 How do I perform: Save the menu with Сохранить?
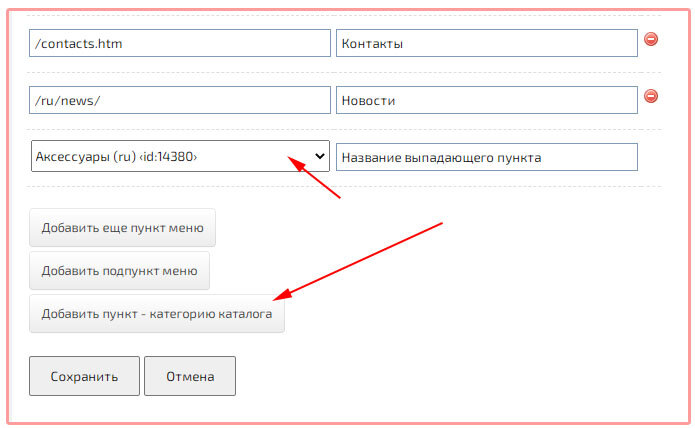[83, 377]
